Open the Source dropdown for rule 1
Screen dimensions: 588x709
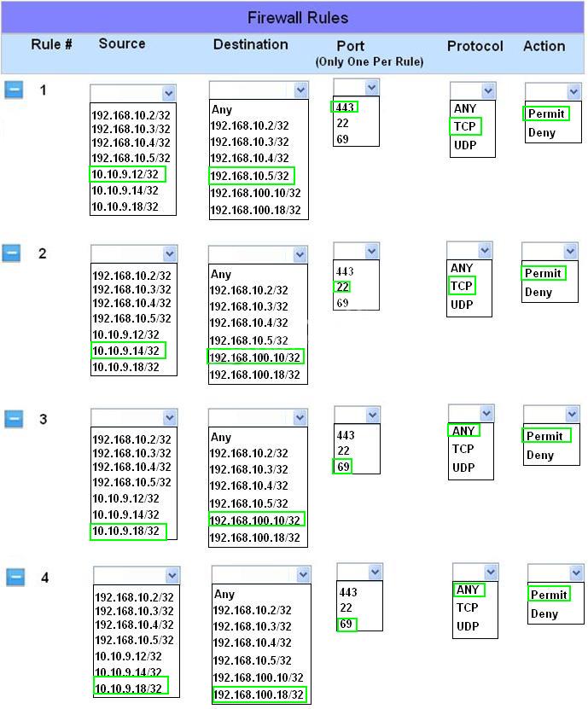click(168, 93)
